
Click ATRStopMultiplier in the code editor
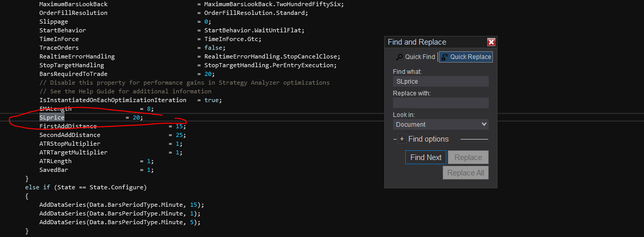point(70,144)
